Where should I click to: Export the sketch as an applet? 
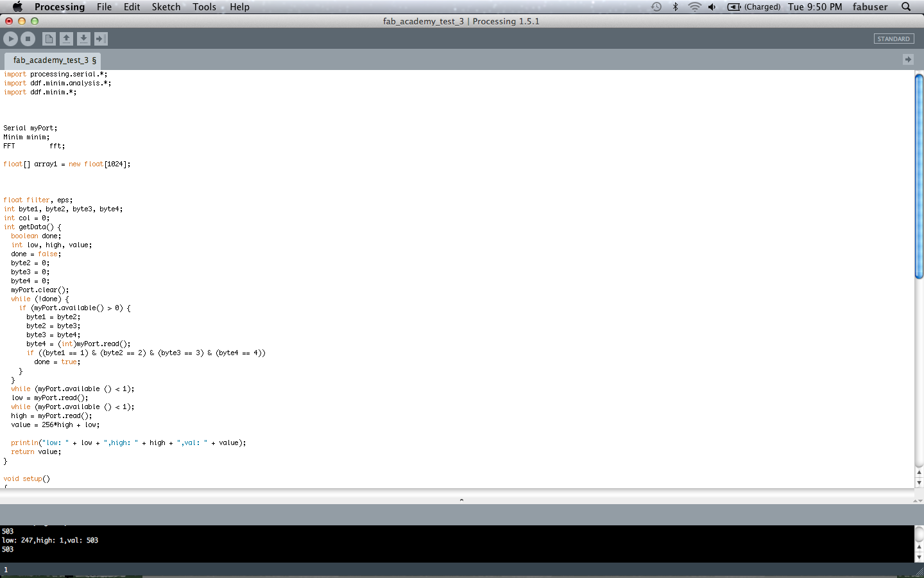[x=101, y=39]
